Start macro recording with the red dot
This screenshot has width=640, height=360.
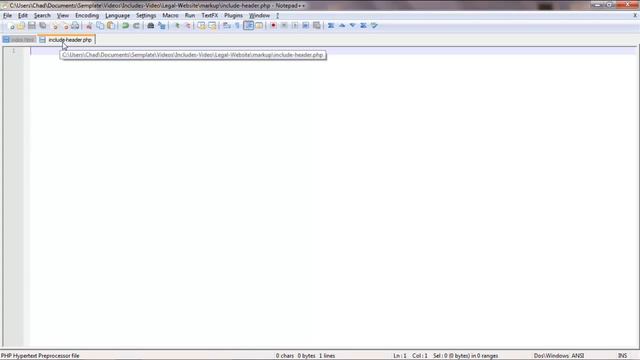(273, 26)
